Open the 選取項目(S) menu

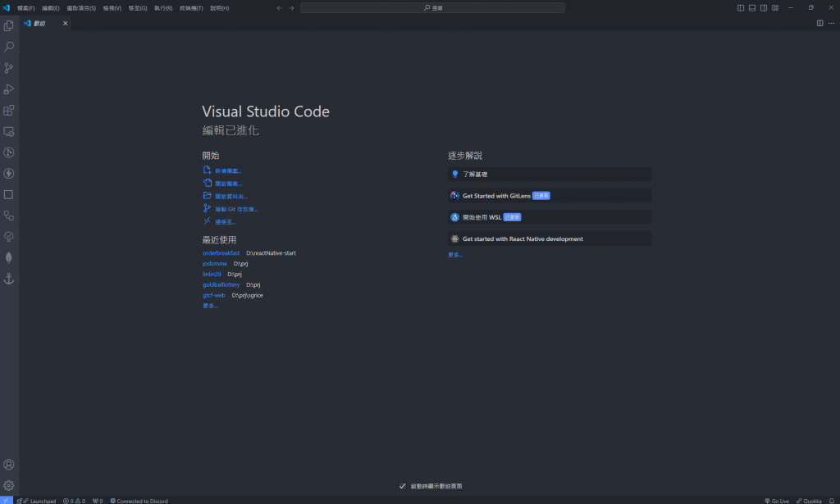click(81, 8)
